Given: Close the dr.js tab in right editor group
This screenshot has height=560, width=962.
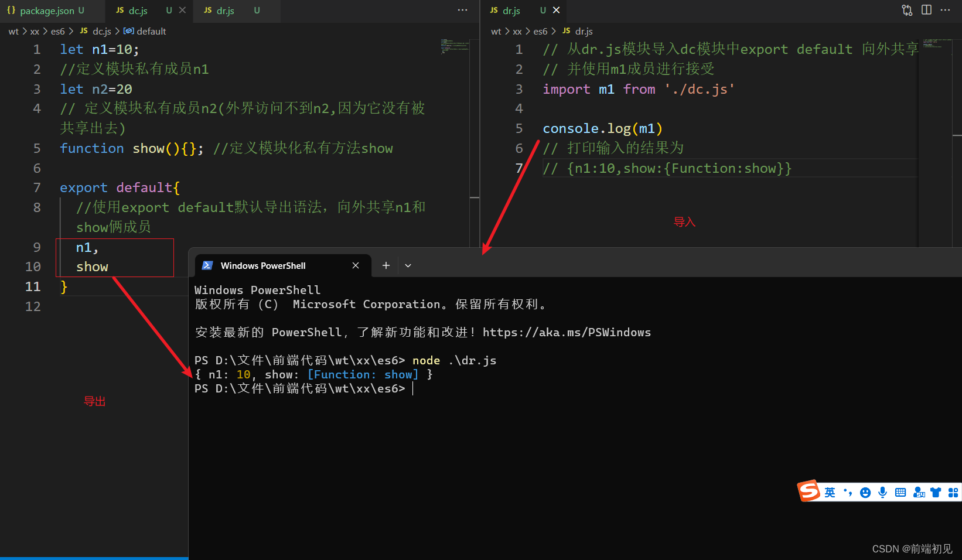Looking at the screenshot, I should point(557,11).
